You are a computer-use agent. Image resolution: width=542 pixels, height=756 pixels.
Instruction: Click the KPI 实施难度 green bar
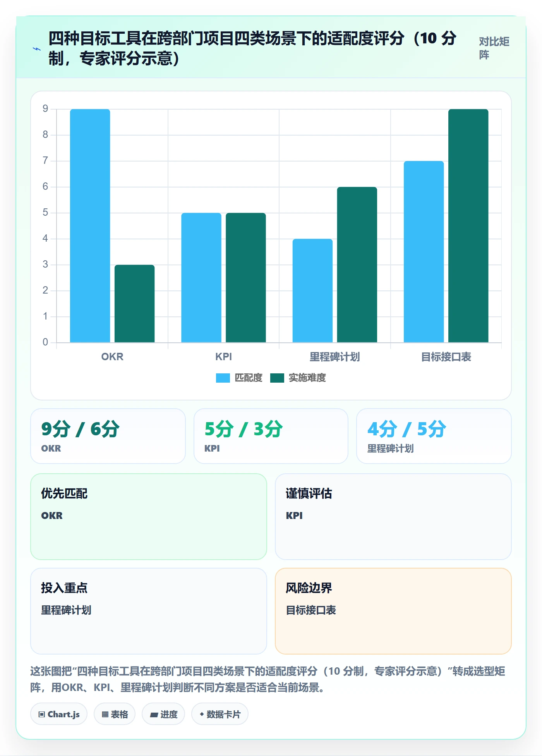click(x=246, y=278)
